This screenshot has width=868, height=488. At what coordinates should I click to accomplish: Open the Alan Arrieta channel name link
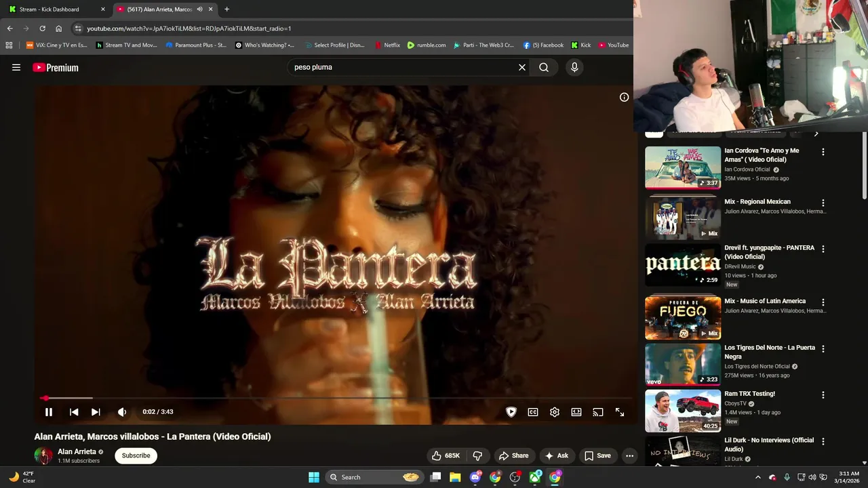pos(77,451)
